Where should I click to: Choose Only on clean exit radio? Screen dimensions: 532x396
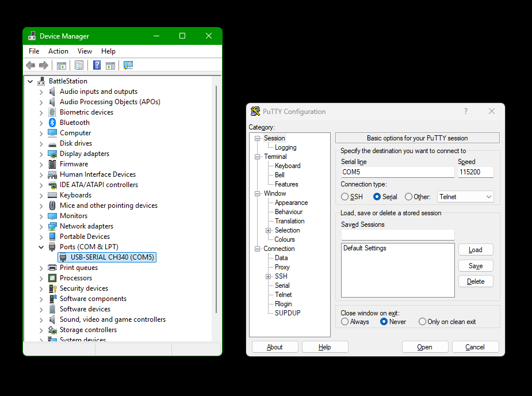click(x=422, y=322)
